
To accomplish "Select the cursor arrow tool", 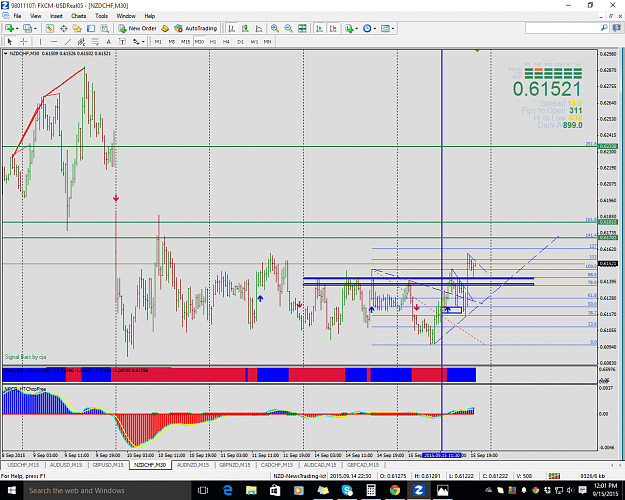I will [x=10, y=41].
